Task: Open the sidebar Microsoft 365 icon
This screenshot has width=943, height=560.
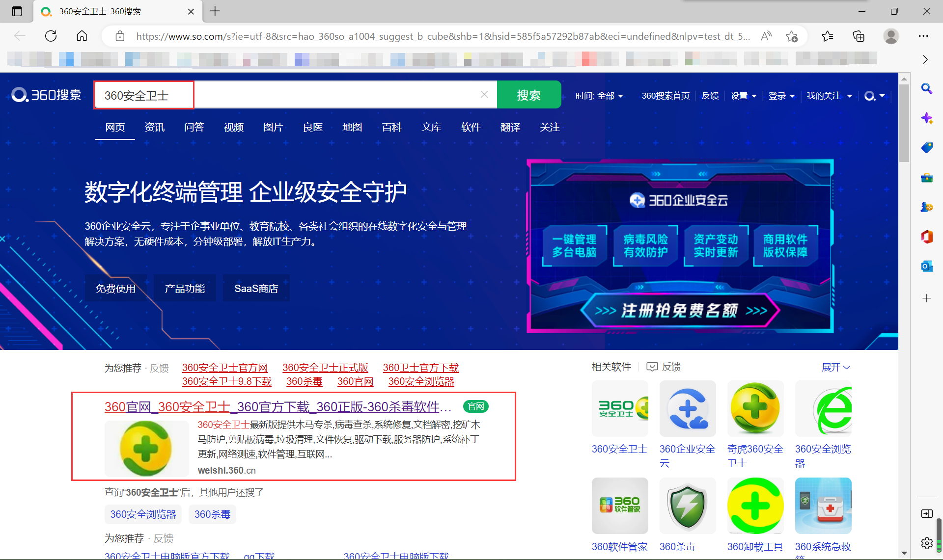Action: 927,237
